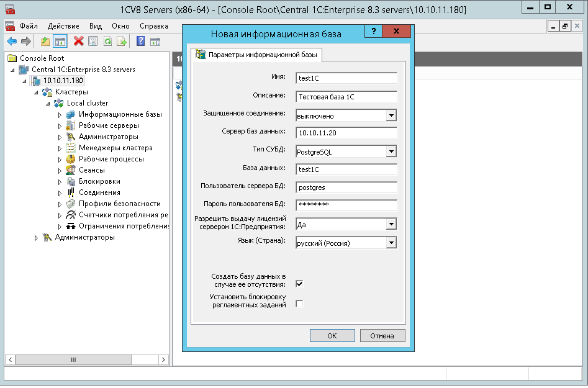Image resolution: width=588 pixels, height=388 pixels.
Task: Click the red X Delete toolbar icon
Action: pos(78,42)
